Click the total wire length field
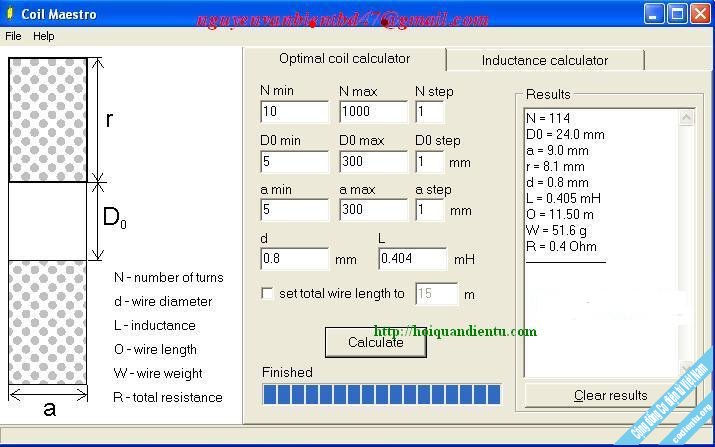 (436, 294)
